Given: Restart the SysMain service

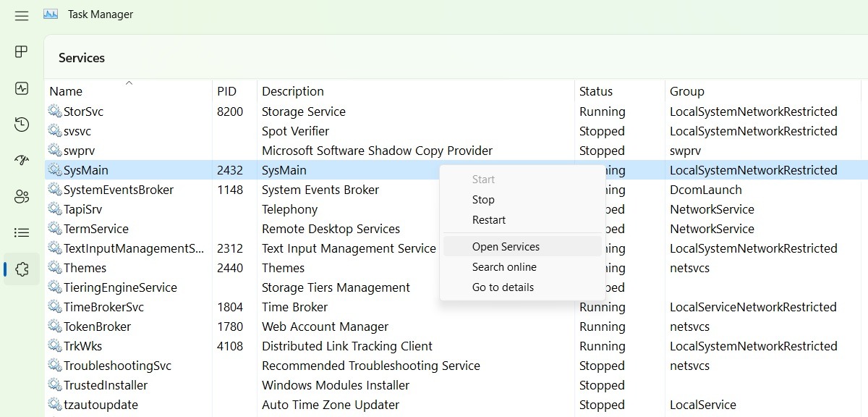Looking at the screenshot, I should (x=489, y=219).
